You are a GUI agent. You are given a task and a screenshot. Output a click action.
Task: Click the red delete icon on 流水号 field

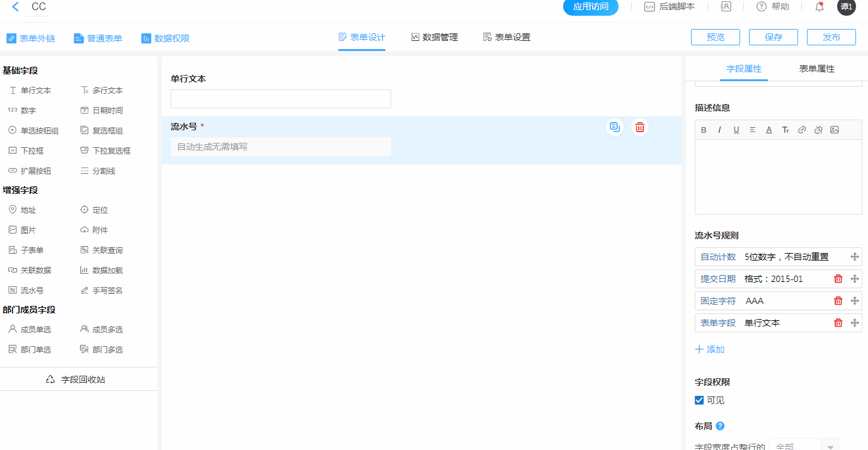(x=639, y=127)
